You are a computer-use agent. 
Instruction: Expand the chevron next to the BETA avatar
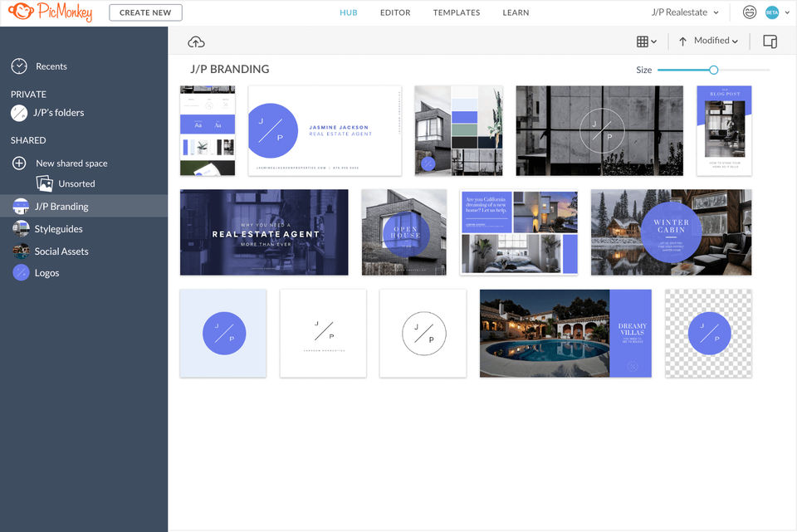[x=787, y=12]
